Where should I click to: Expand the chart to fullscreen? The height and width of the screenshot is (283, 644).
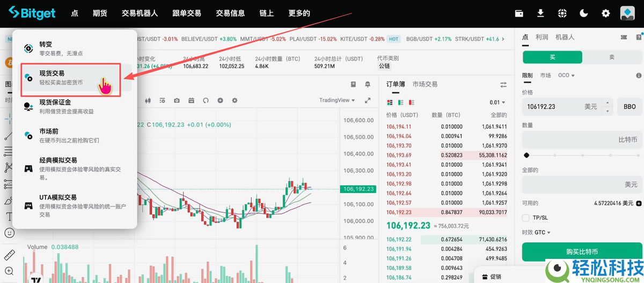point(368,100)
